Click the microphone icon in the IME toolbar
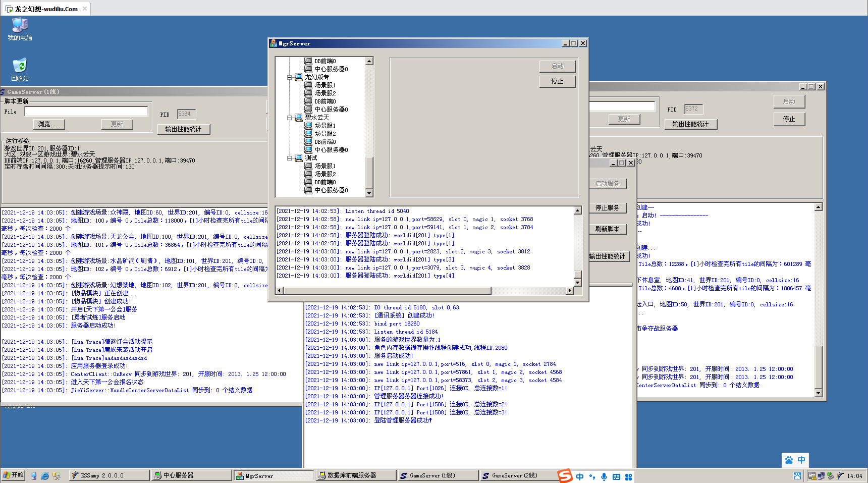This screenshot has width=868, height=483. [604, 476]
